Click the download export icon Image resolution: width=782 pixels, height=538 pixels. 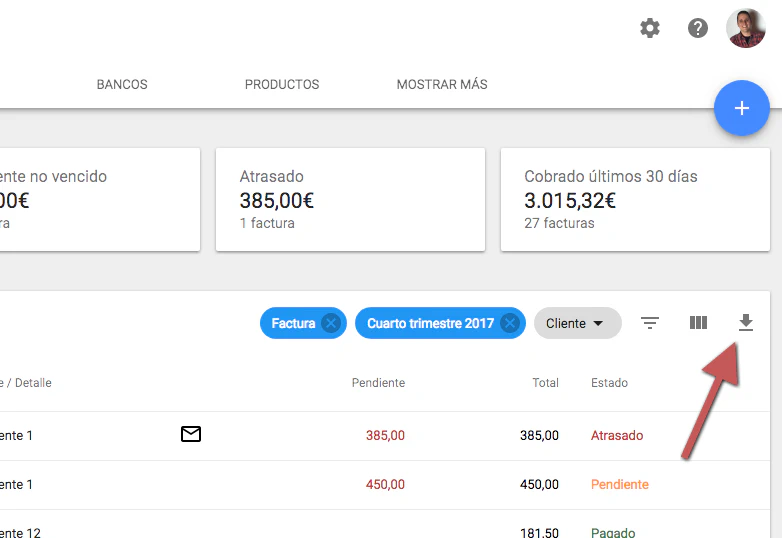click(x=746, y=323)
